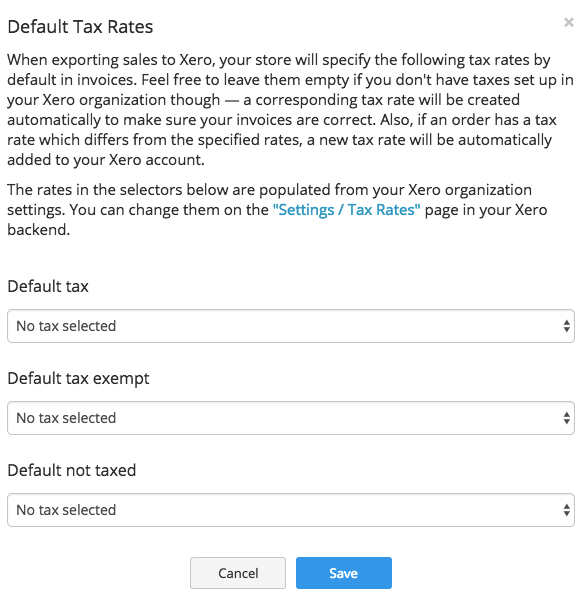
Task: Select "No tax selected" text under Default not taxed
Action: point(66,510)
